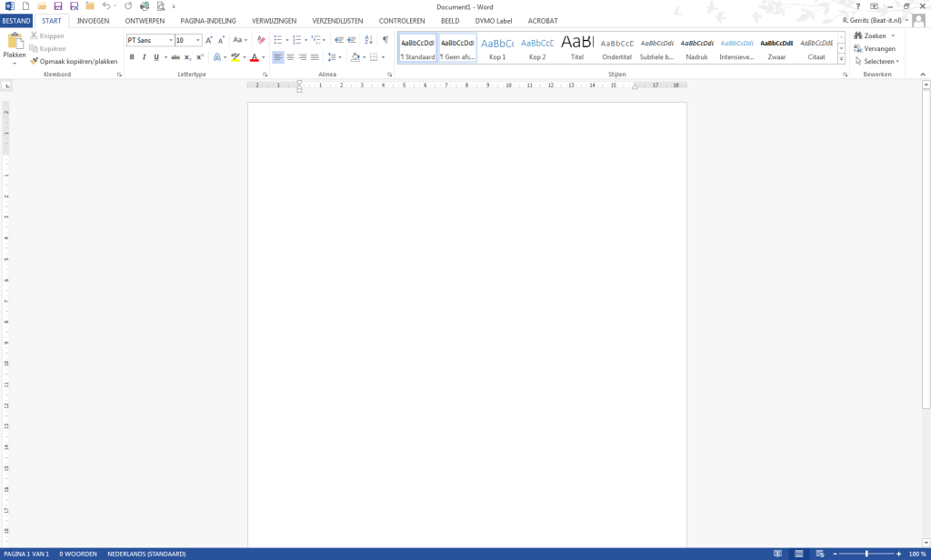Collapse the ribbon with the caret arrow
The width and height of the screenshot is (931, 560).
click(x=923, y=75)
